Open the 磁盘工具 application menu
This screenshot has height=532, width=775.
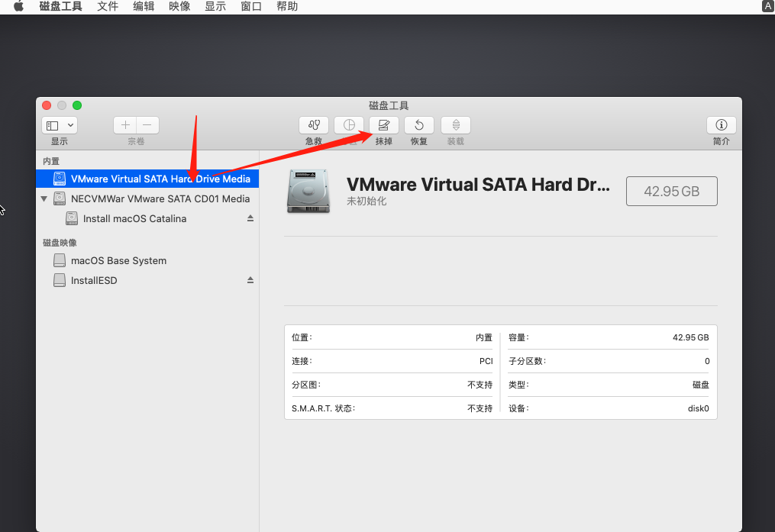60,6
